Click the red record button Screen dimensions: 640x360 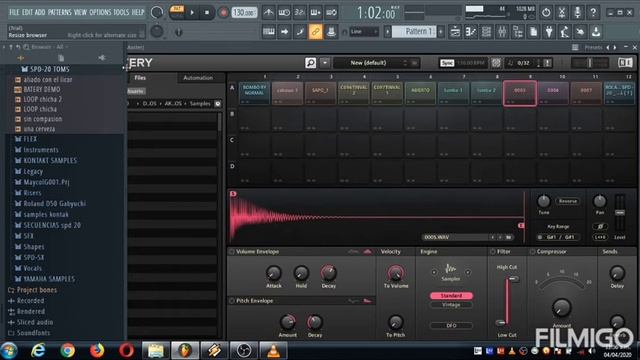tap(223, 13)
